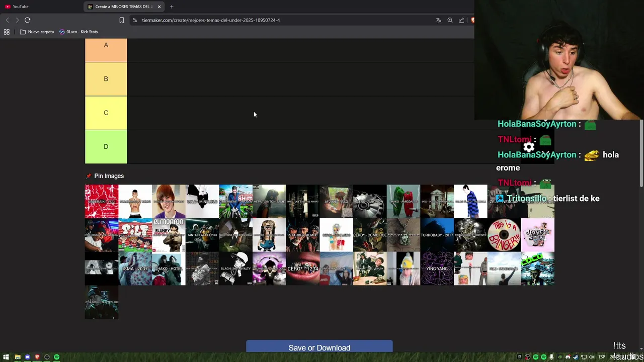The width and height of the screenshot is (644, 362).
Task: Click the orange A tier label
Action: (x=106, y=49)
